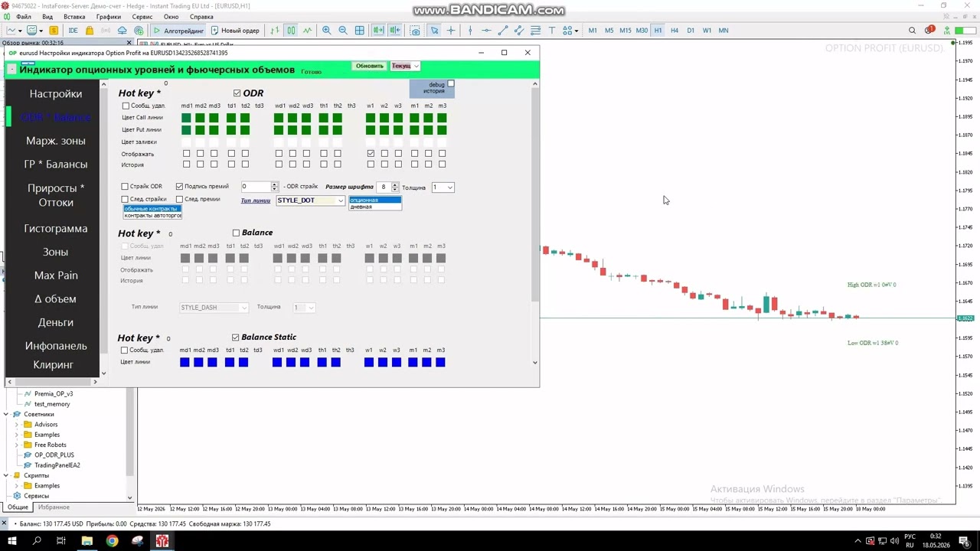Viewport: 980px width, 551px height.
Task: Uncheck the Подпись премий checkbox
Action: pos(179,187)
